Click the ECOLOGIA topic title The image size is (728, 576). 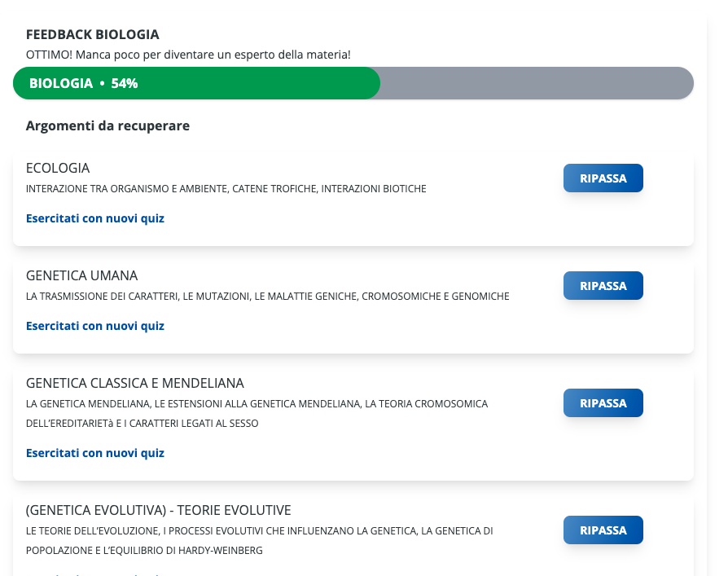58,168
